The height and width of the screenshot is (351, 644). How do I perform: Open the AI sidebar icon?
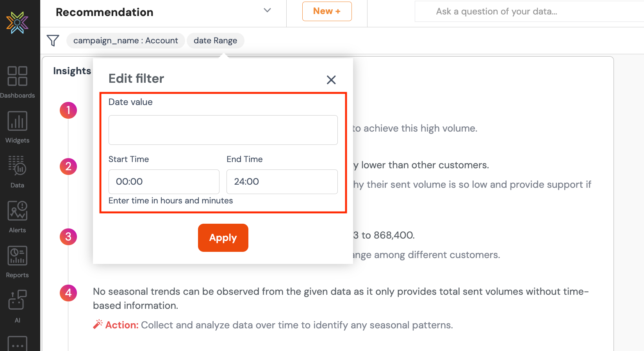click(18, 300)
